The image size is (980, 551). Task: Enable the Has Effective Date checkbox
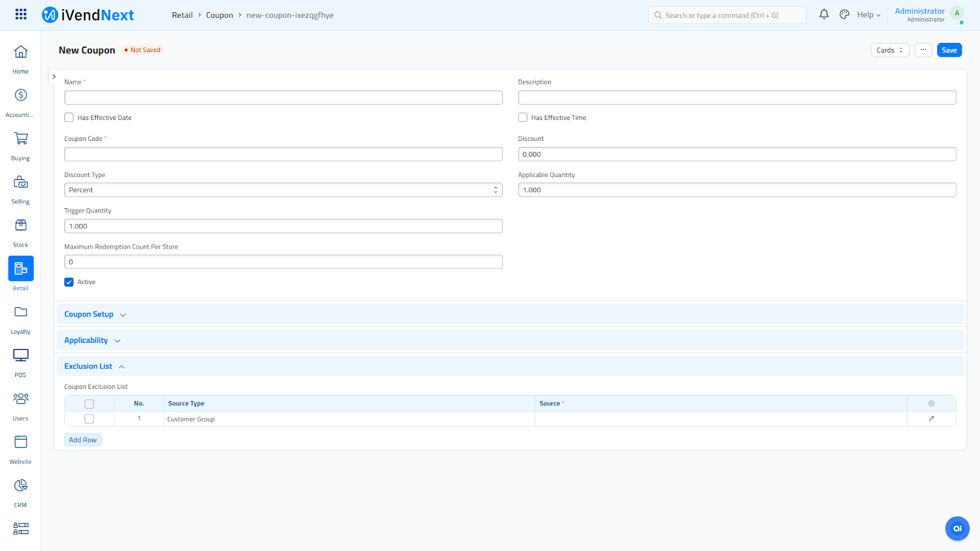pyautogui.click(x=69, y=118)
